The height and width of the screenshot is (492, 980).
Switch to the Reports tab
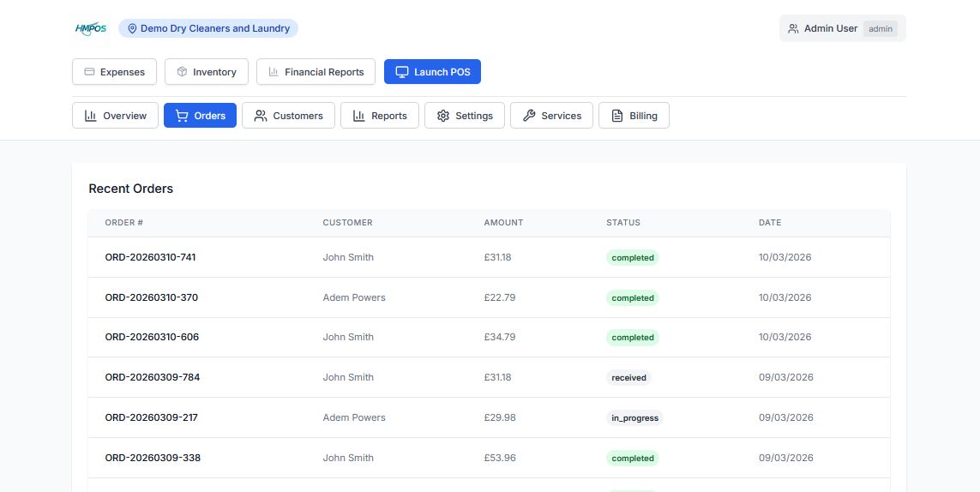click(380, 116)
